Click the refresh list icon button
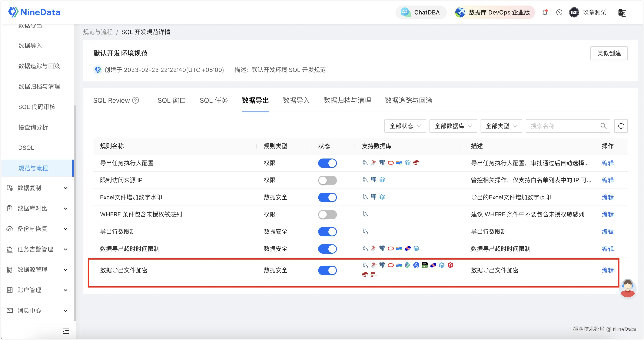Viewport: 644px width, 340px height. point(621,126)
